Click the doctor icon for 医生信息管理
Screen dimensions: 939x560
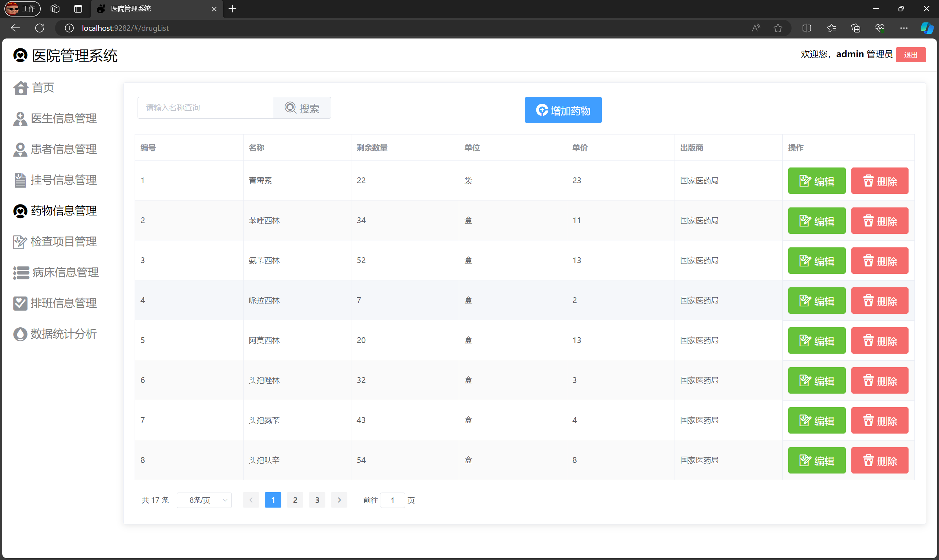coord(20,119)
